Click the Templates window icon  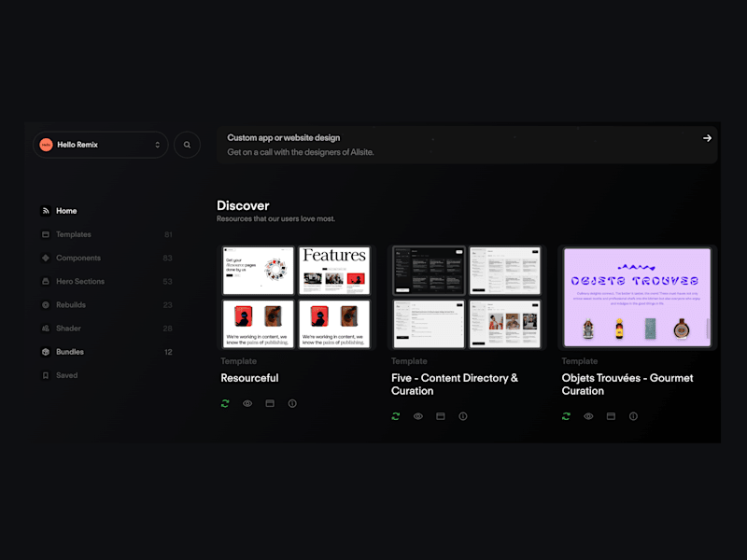(x=46, y=234)
